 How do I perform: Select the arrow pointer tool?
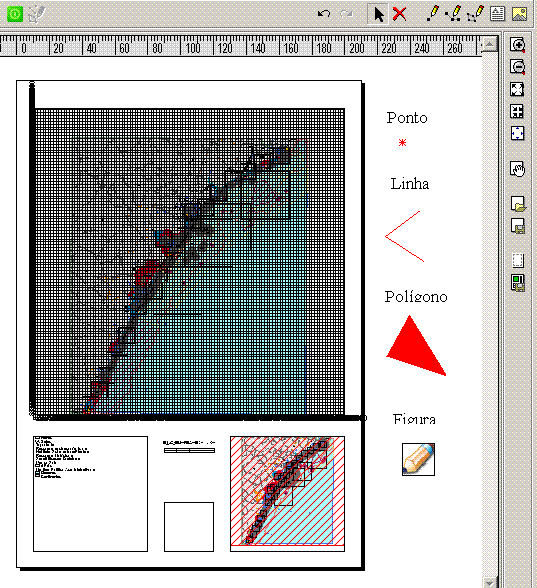pos(378,14)
